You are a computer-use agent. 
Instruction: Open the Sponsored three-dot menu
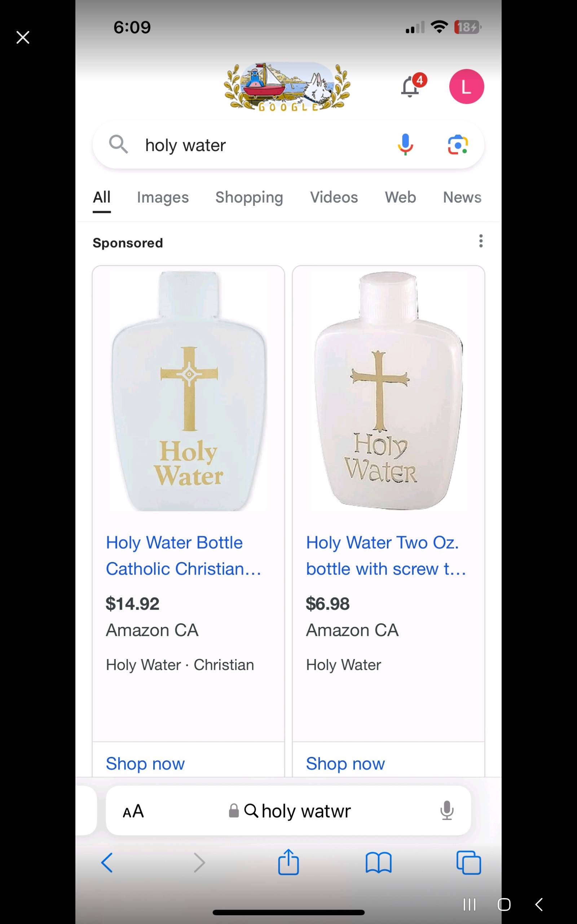coord(481,241)
